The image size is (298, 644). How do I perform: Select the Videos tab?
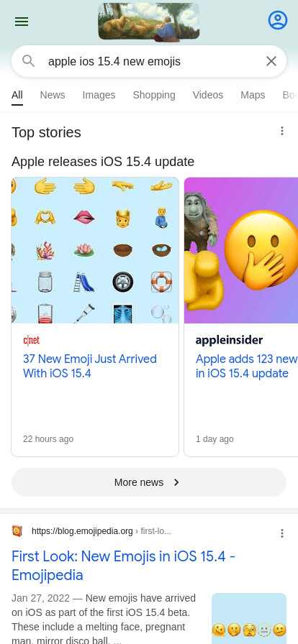tap(208, 95)
